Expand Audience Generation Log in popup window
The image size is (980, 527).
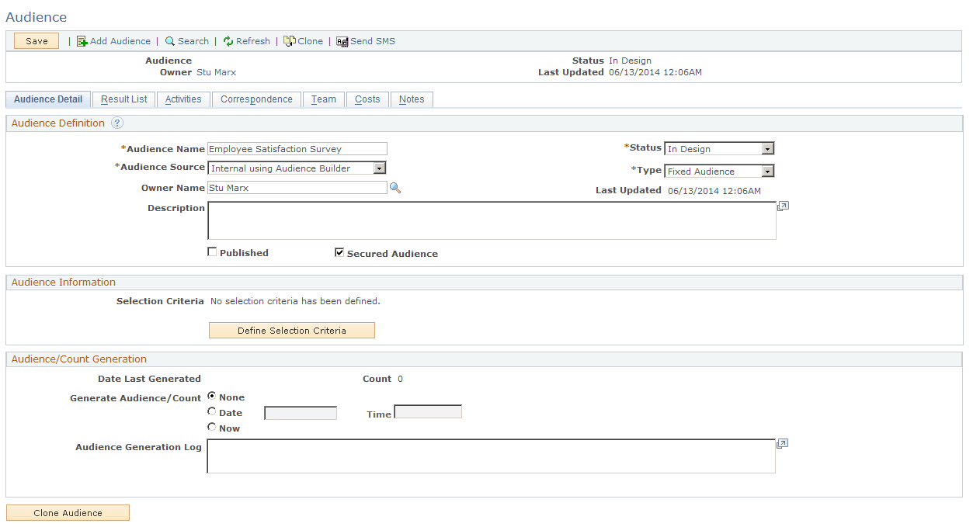tap(782, 444)
